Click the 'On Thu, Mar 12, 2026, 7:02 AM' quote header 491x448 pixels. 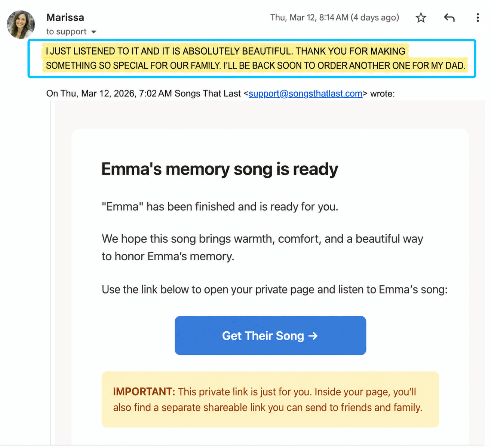point(220,93)
